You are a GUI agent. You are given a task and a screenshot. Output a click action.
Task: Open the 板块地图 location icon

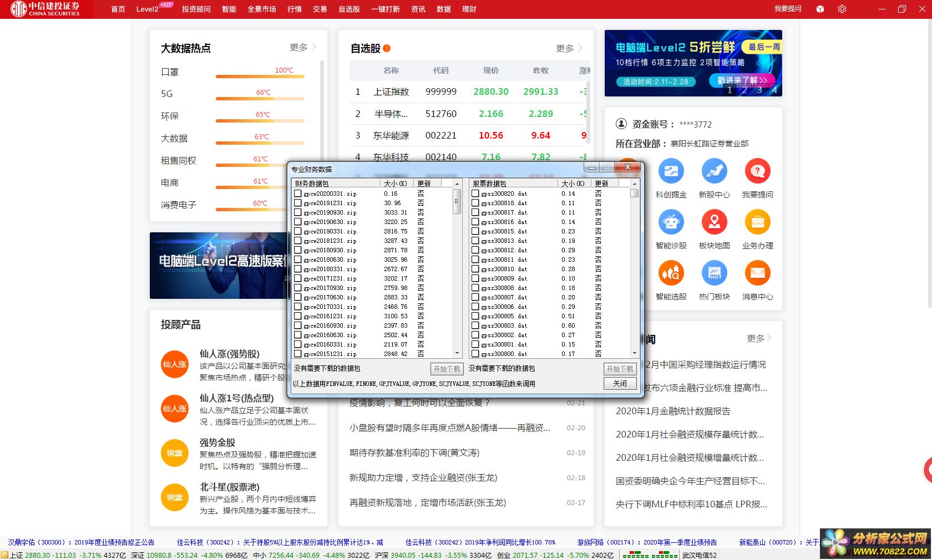point(714,222)
